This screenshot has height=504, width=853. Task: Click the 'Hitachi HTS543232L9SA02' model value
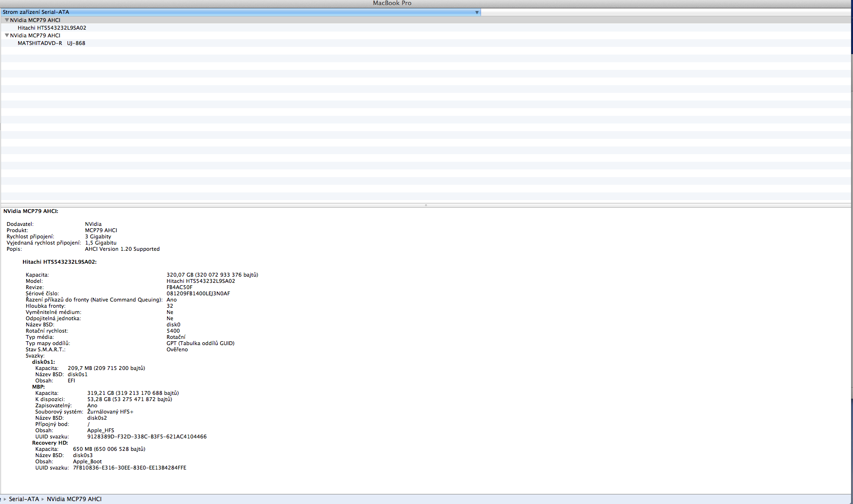(x=201, y=281)
